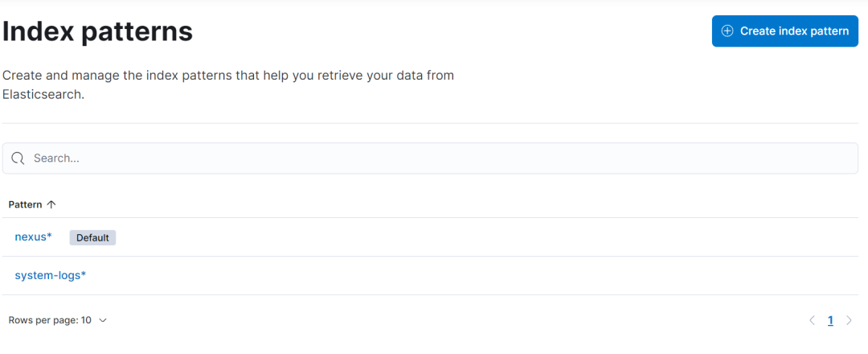Image resolution: width=868 pixels, height=354 pixels.
Task: Select the empty area of nexus* row
Action: (x=487, y=237)
